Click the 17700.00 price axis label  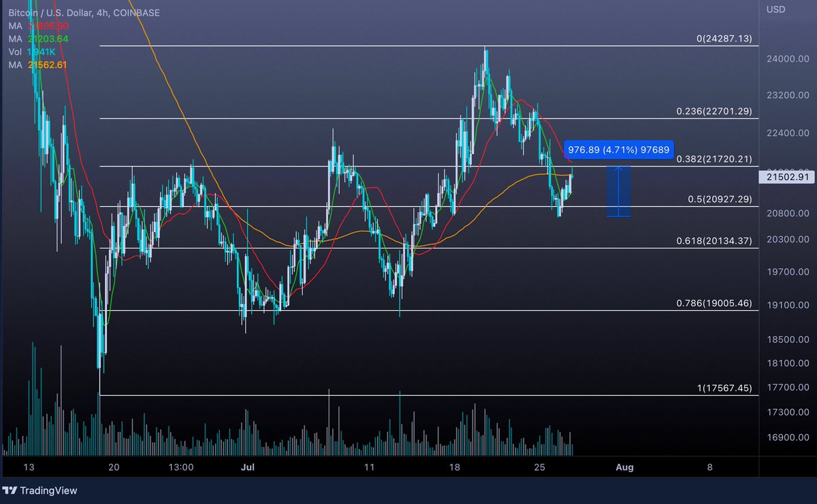pyautogui.click(x=787, y=388)
